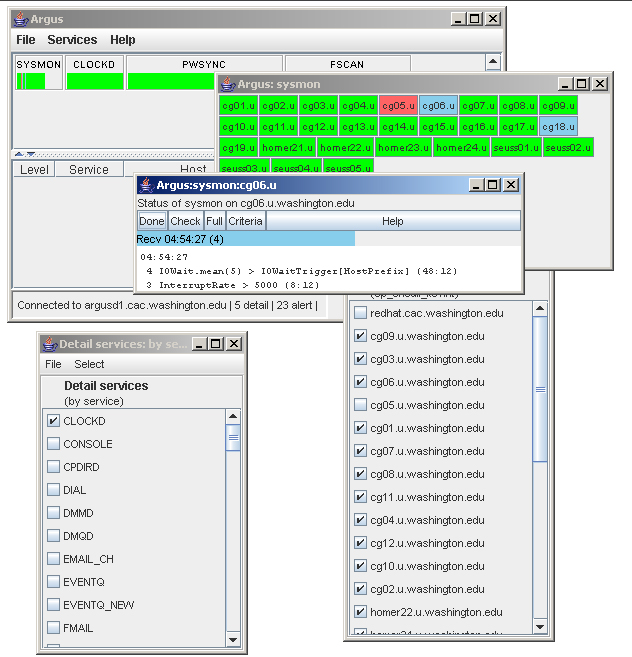Image resolution: width=632 pixels, height=657 pixels.
Task: Select the blue cg06.u host tile
Action: (x=438, y=105)
